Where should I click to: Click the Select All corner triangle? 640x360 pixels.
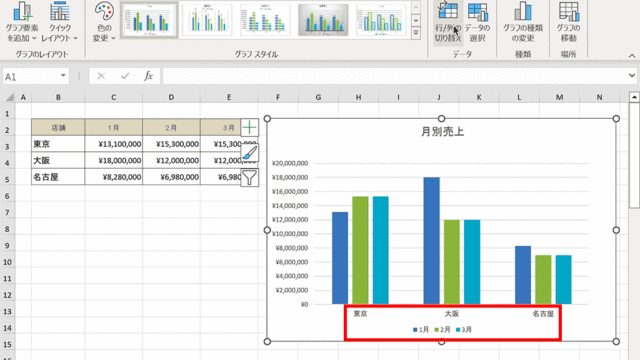9,97
